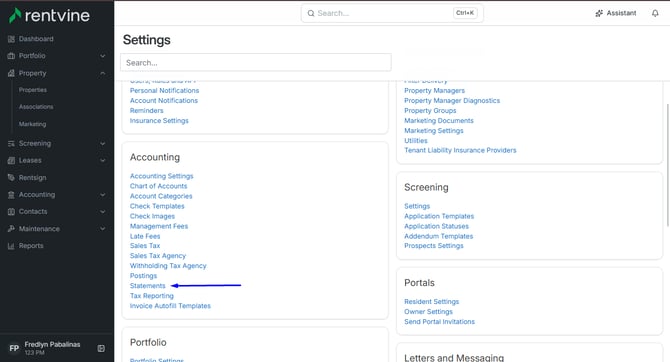Screen dimensions: 670x362
Task: Open Property Managers link
Action: [435, 91]
